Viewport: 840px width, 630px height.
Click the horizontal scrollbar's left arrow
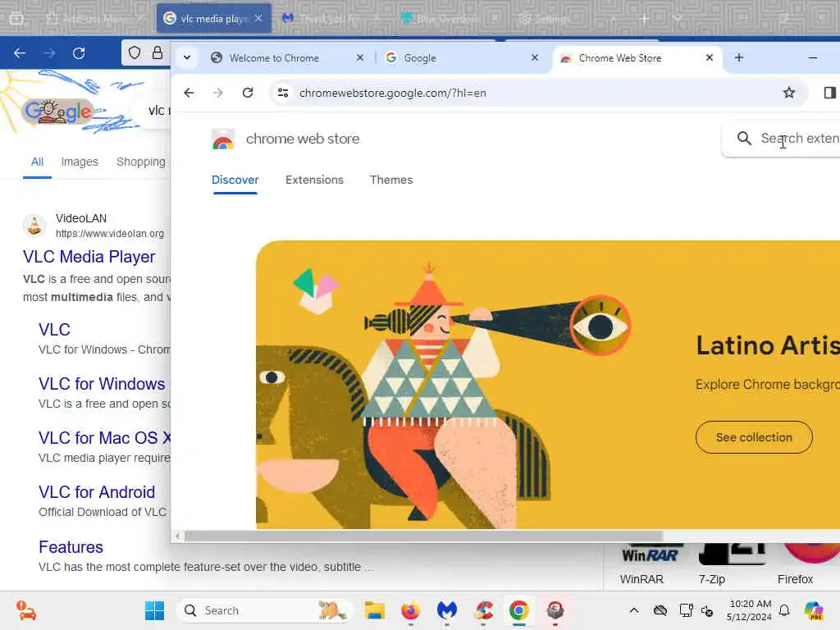click(x=177, y=536)
